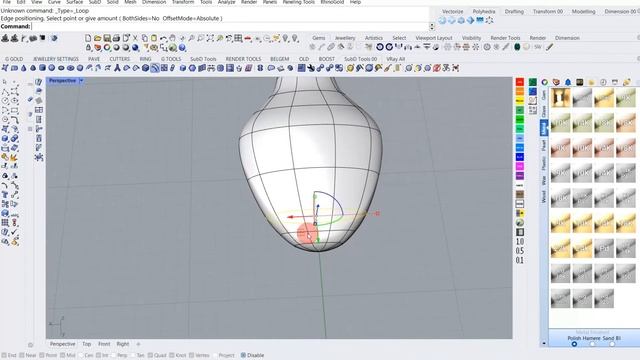
Task: Click the Paste clipboard icon
Action: (x=154, y=38)
